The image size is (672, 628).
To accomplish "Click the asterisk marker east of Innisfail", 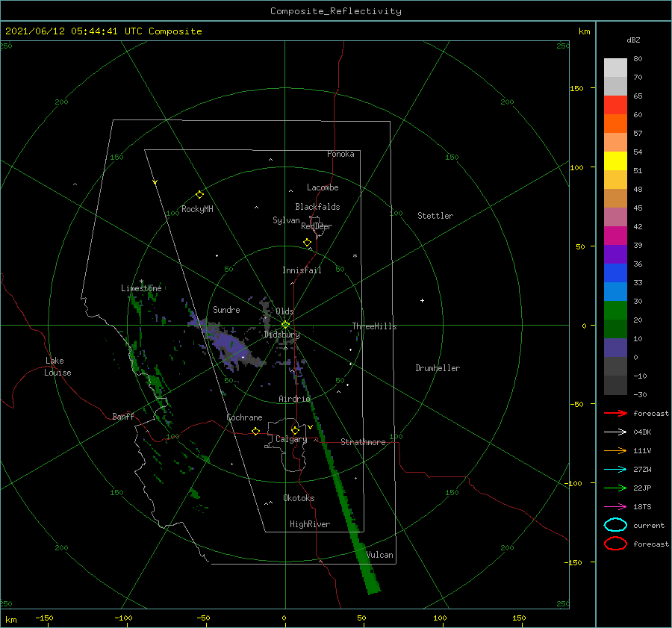I will click(355, 256).
